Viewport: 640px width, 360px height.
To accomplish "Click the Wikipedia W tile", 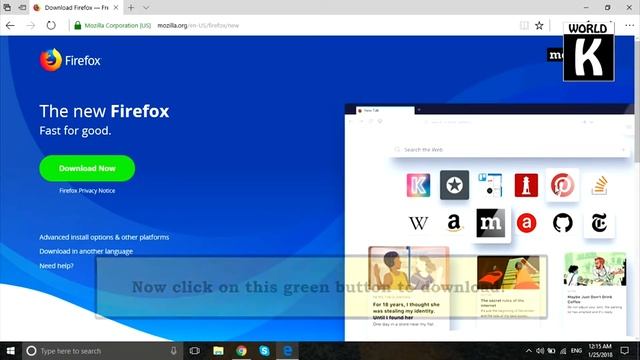I will [x=418, y=223].
